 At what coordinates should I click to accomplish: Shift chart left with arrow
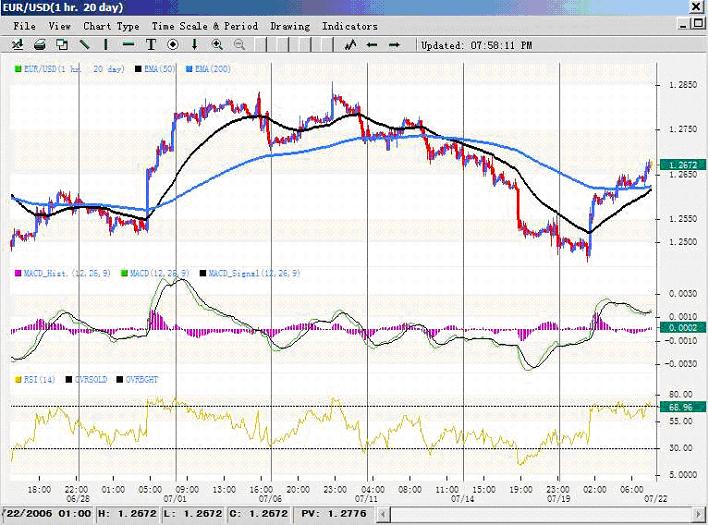click(x=372, y=45)
